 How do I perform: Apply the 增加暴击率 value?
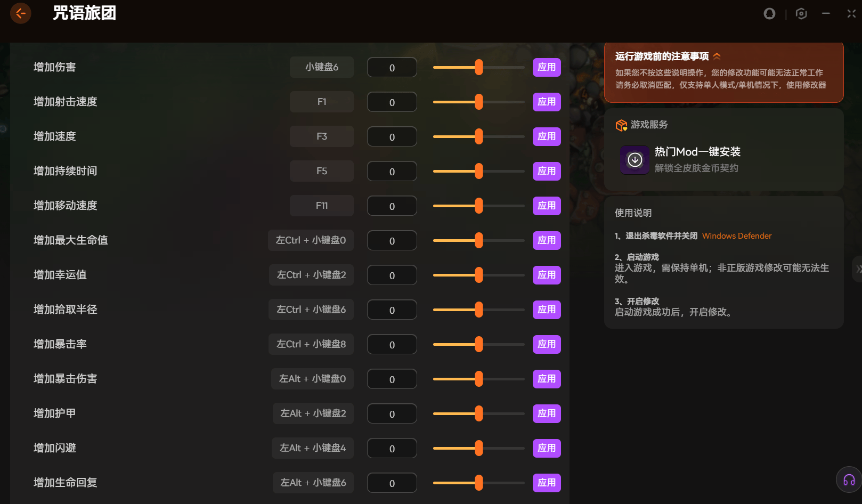tap(547, 345)
